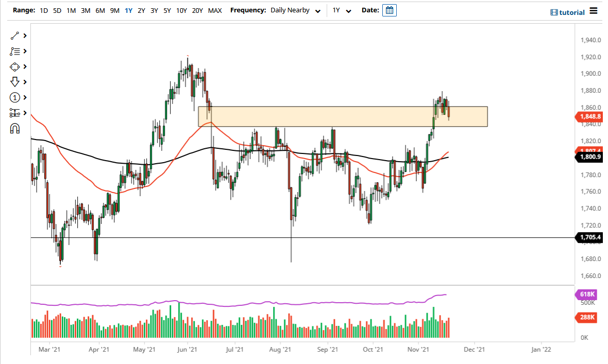Set range to 10Y
Image resolution: width=608 pixels, height=364 pixels.
click(181, 10)
